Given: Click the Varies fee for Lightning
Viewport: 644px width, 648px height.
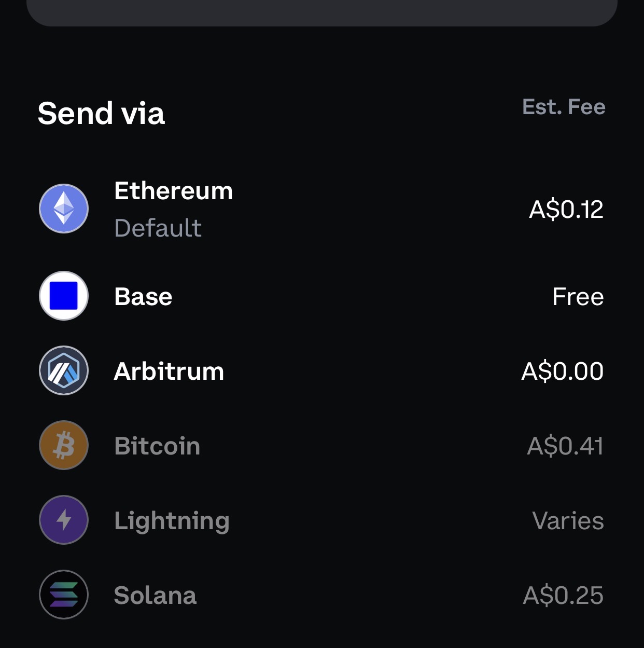Looking at the screenshot, I should pos(568,521).
